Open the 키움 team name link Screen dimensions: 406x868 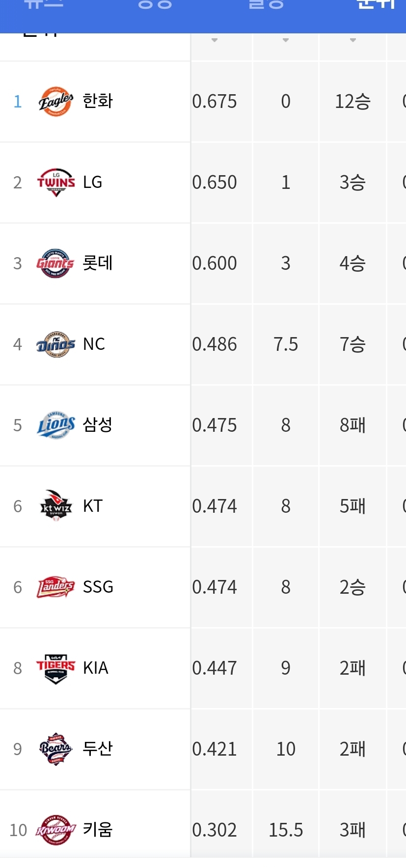[x=98, y=830]
